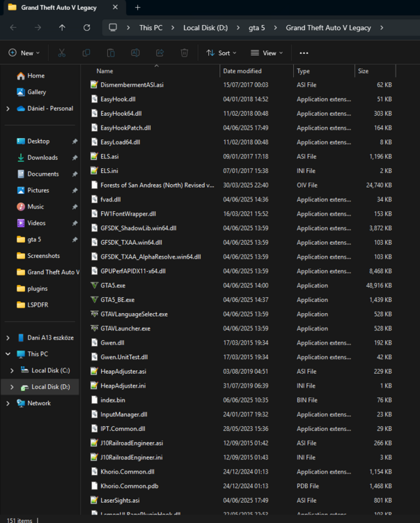Open the View dropdown menu
This screenshot has height=523, width=420.
267,53
